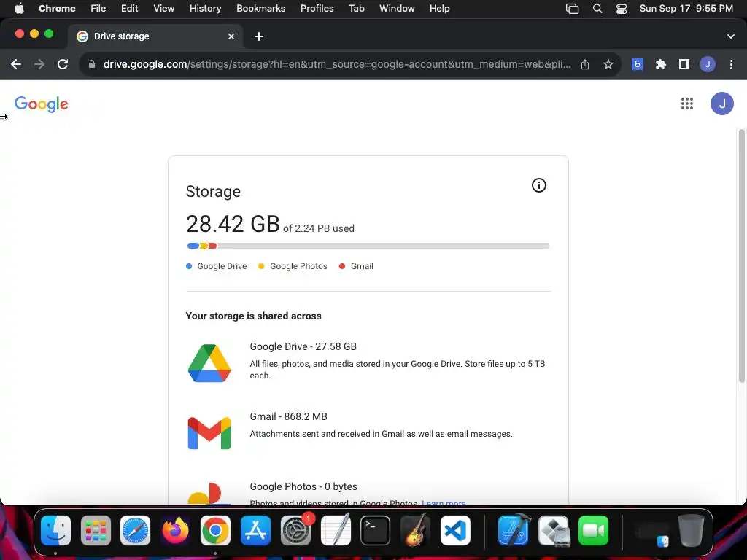The image size is (747, 560).
Task: Click Learn more link under Google Photos
Action: point(444,502)
